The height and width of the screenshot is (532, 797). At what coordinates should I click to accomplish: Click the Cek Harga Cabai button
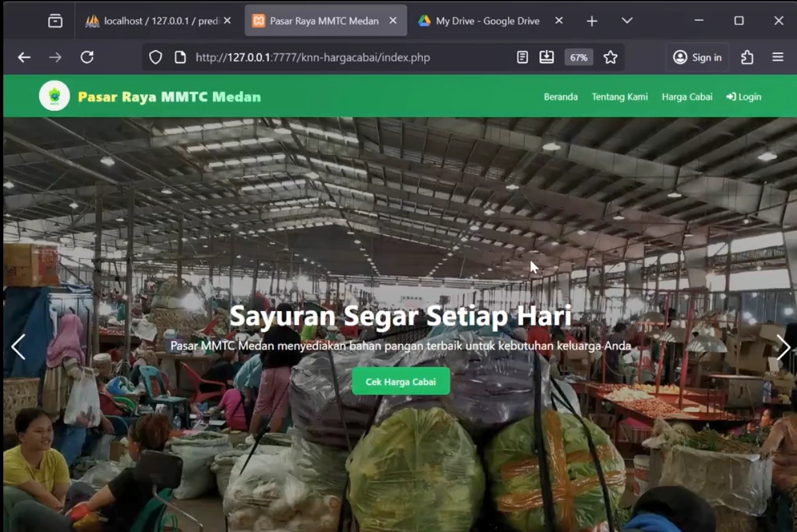click(400, 381)
